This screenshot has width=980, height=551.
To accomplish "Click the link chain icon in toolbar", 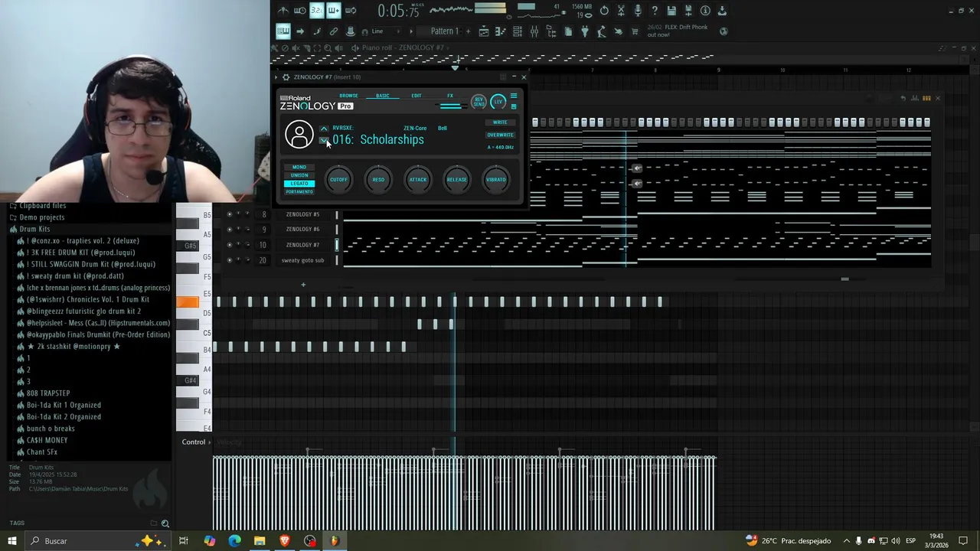I will pyautogui.click(x=334, y=31).
